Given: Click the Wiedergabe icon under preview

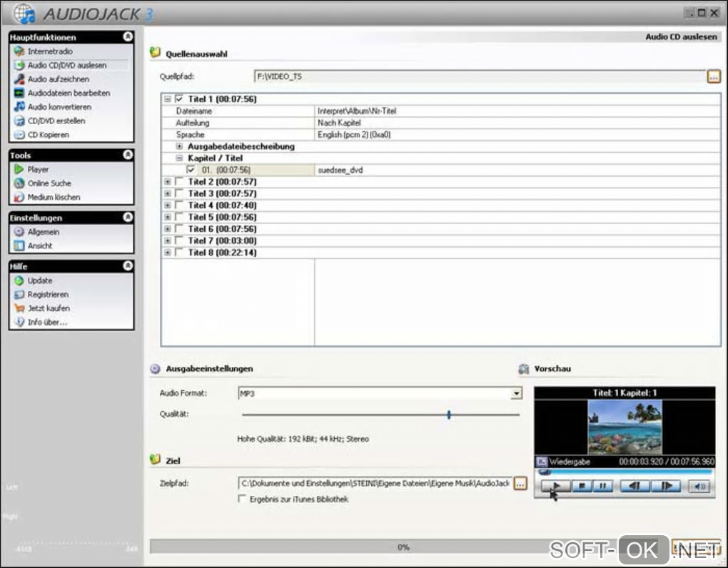Looking at the screenshot, I should 542,462.
